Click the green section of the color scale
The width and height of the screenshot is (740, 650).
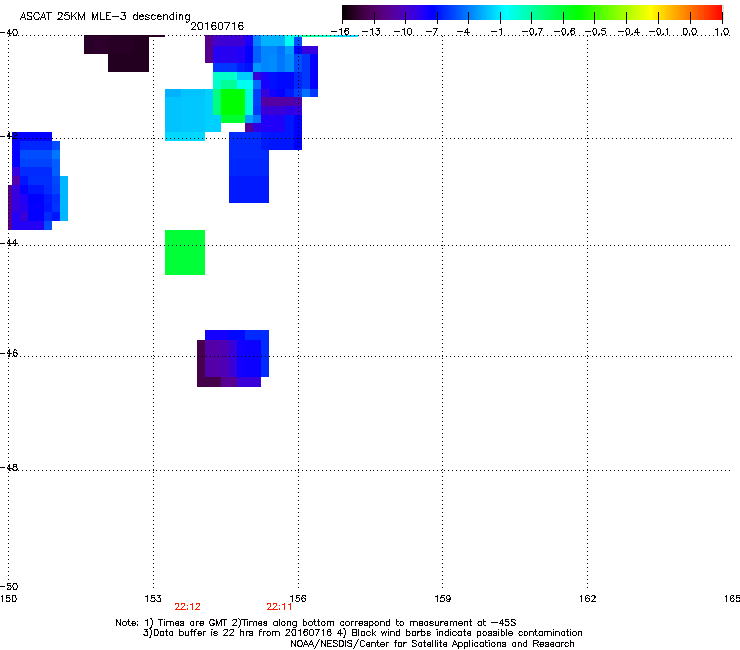coord(580,12)
